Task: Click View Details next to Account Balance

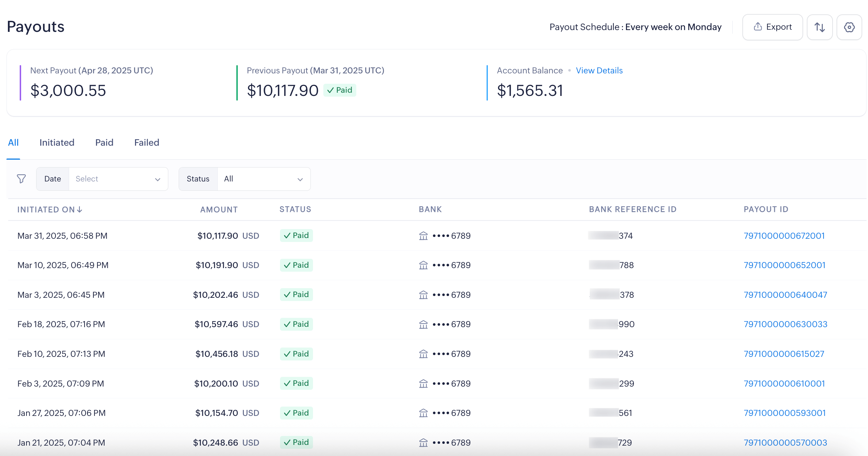Action: tap(599, 71)
